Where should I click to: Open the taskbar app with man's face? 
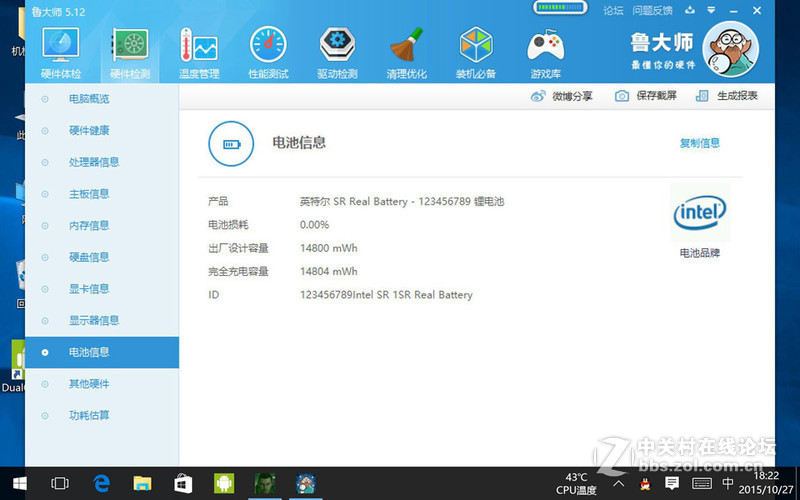point(265,483)
